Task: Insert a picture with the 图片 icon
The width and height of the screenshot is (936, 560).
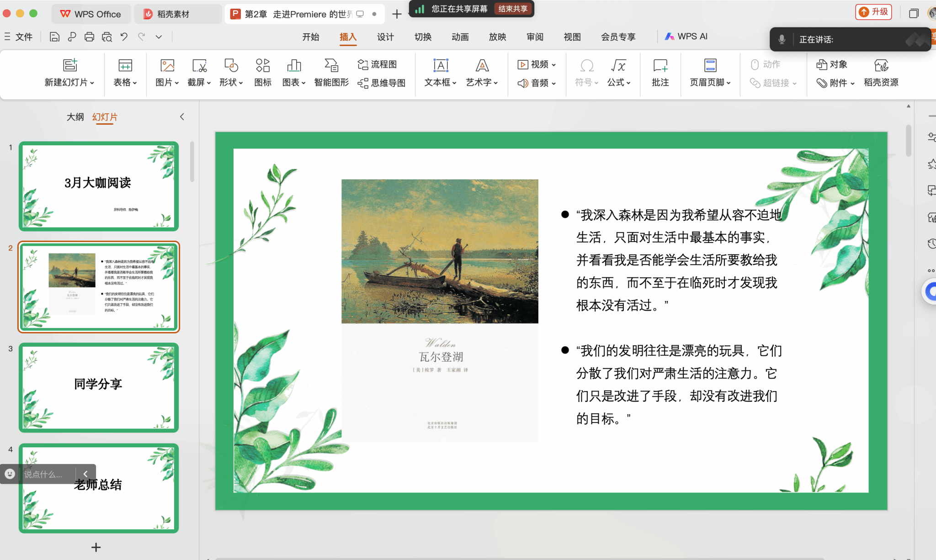Action: 167,65
